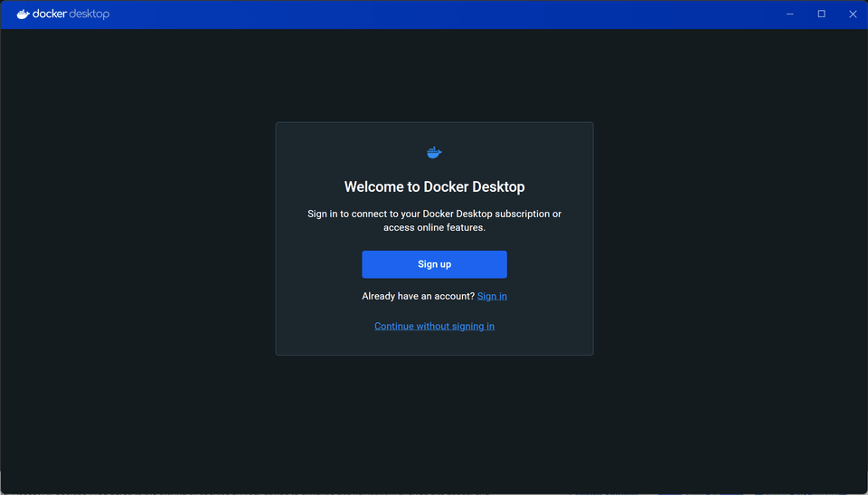
Task: Click the subscription description paragraph
Action: point(434,214)
